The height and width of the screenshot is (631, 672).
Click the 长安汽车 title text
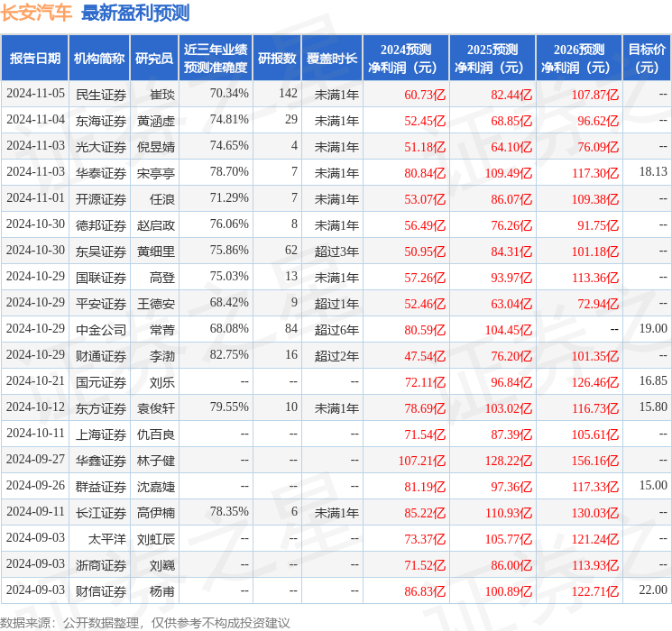36,12
